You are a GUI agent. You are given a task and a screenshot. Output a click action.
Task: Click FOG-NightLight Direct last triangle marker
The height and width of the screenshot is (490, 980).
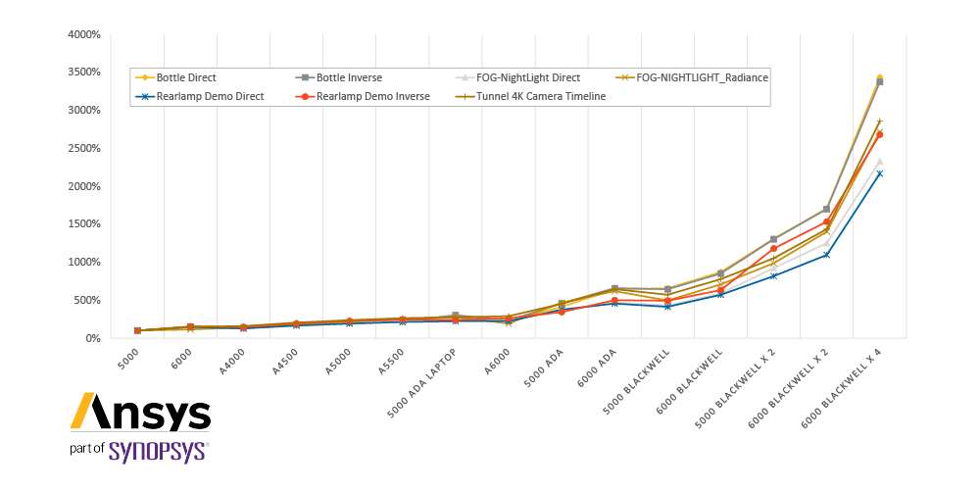point(879,162)
